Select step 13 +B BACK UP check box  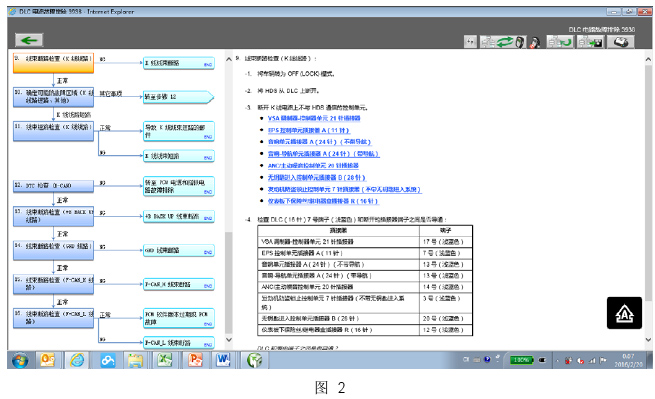point(53,216)
